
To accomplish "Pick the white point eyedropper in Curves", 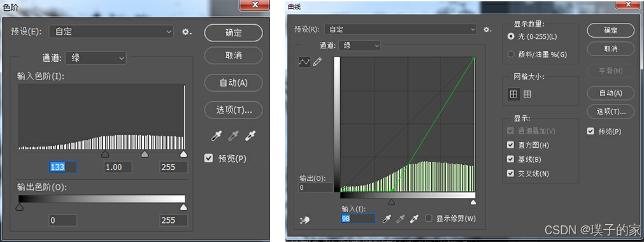I will pos(414,219).
